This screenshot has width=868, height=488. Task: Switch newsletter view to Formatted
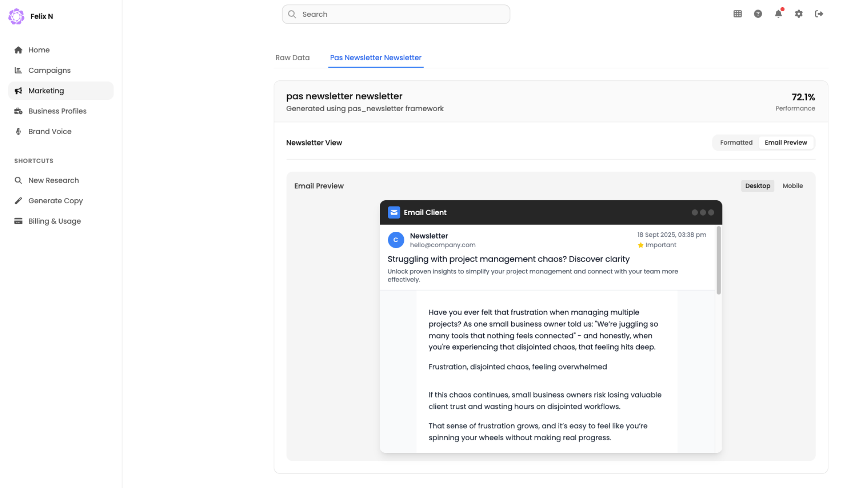pyautogui.click(x=736, y=143)
